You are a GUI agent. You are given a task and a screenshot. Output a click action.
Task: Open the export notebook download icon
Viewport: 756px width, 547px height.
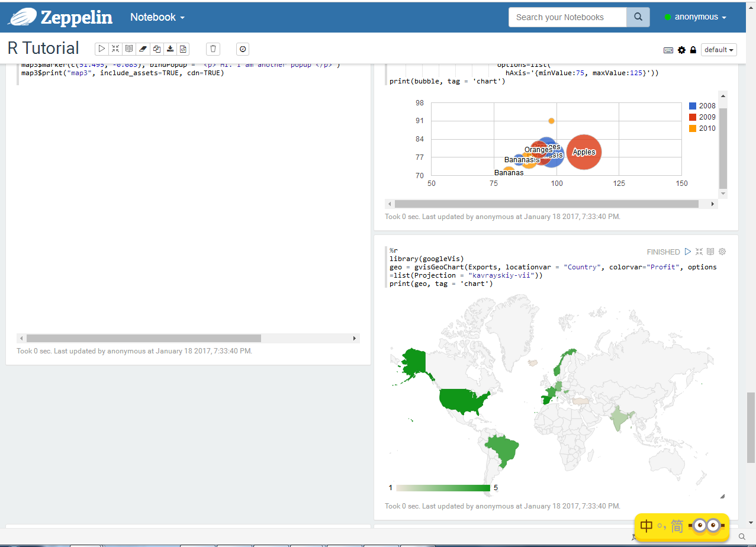(170, 49)
